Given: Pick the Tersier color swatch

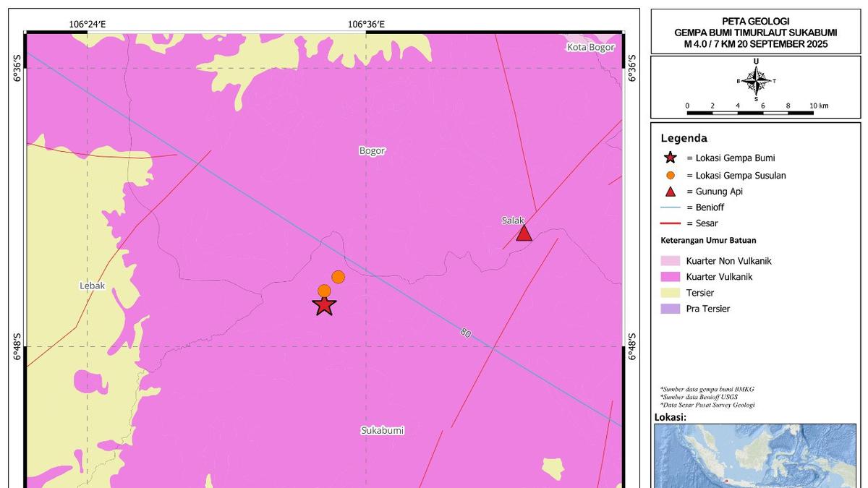Looking at the screenshot, I should [671, 293].
